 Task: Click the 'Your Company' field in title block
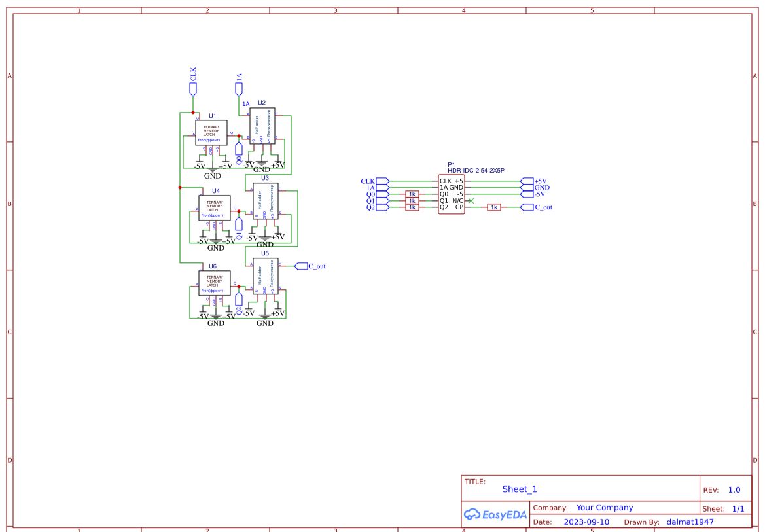click(x=604, y=508)
